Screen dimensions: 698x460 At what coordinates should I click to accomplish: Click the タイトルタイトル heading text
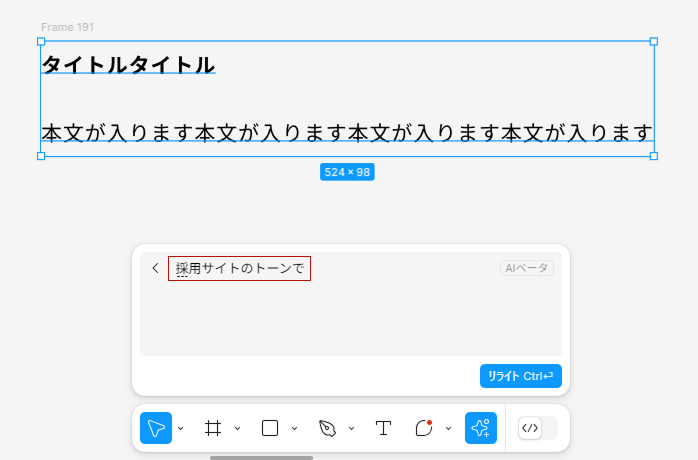[128, 65]
